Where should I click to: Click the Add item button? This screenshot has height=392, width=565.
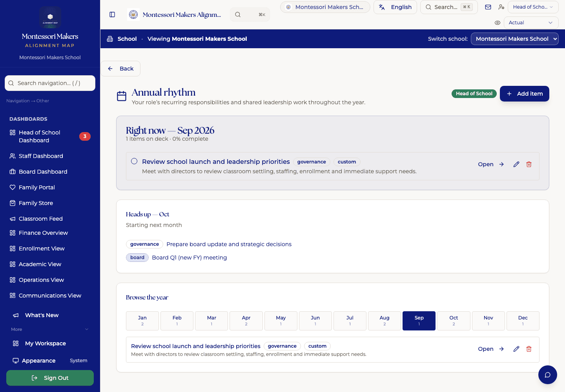pyautogui.click(x=525, y=94)
